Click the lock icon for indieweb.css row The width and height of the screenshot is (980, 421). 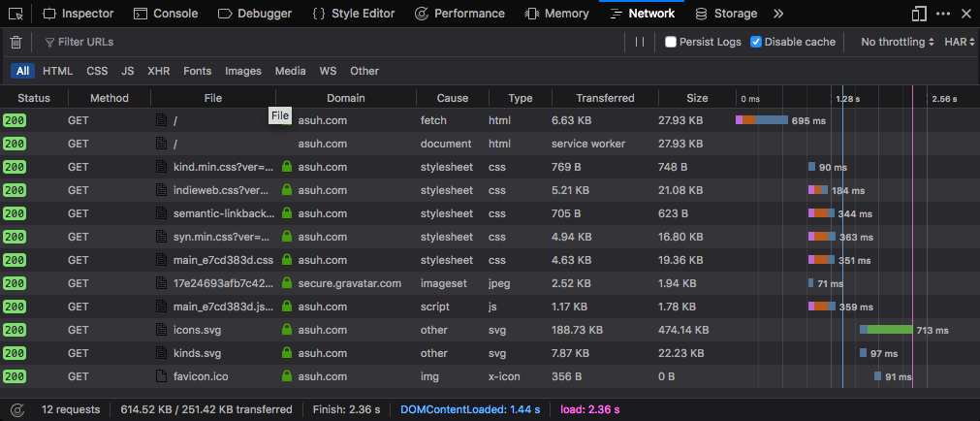click(x=287, y=189)
